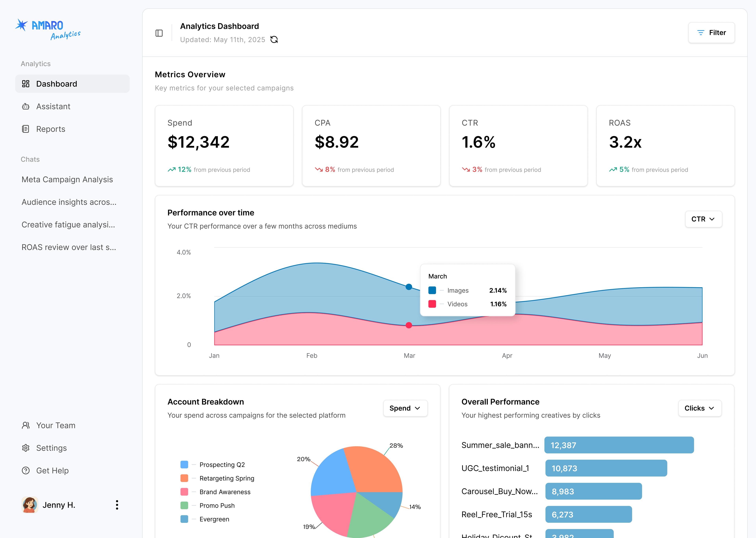Click the Reel_Free_Trial_15s bar 6,273
This screenshot has height=538, width=756.
click(588, 515)
